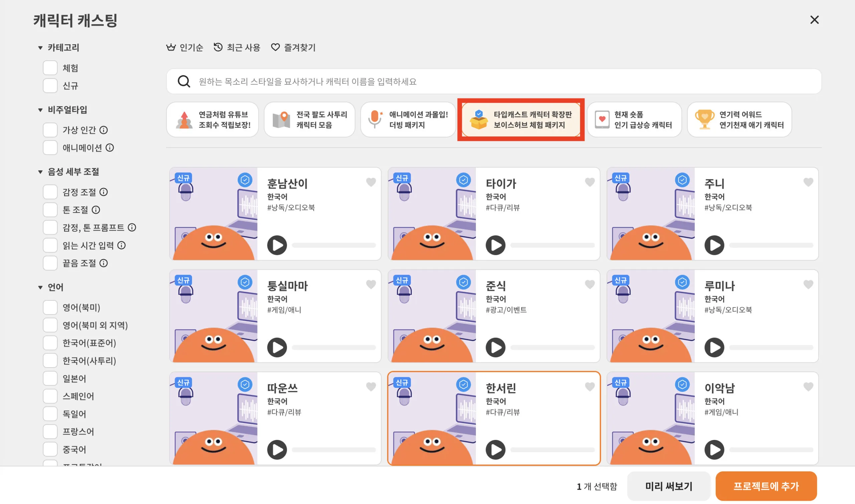Close the 캐릭터 캐스팅 dialog
Screen dimensions: 855x504
click(815, 20)
